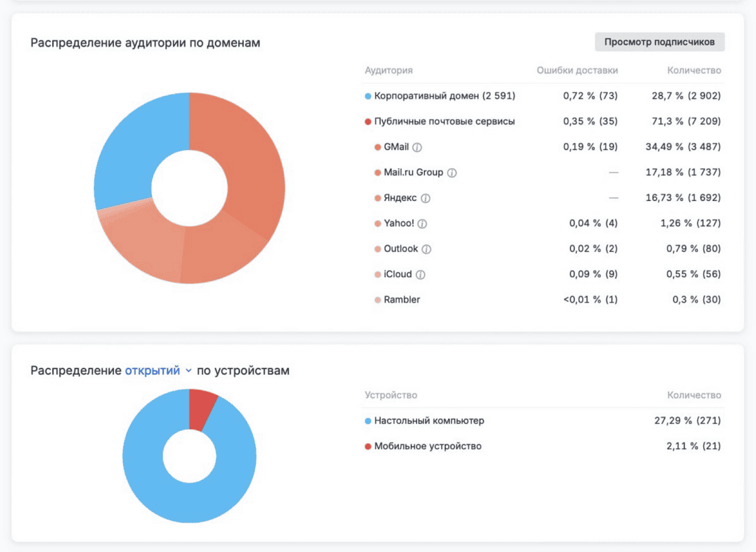The height and width of the screenshot is (552, 756).
Task: Show the Outlook info tooltip icon
Action: [427, 249]
